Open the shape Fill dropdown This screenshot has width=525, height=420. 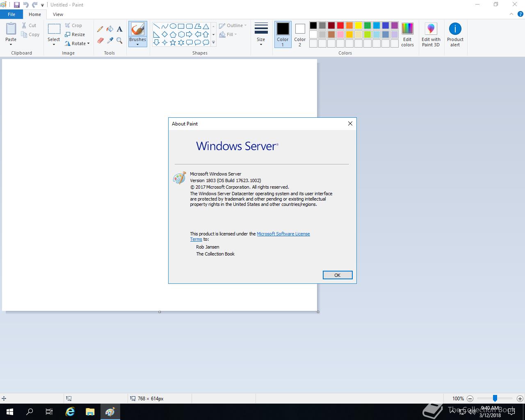228,34
